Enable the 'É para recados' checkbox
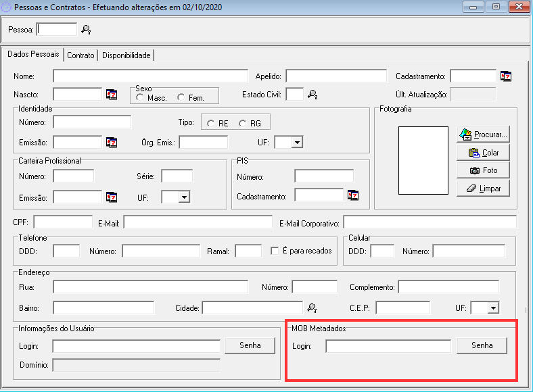Image resolution: width=533 pixels, height=392 pixels. (275, 251)
